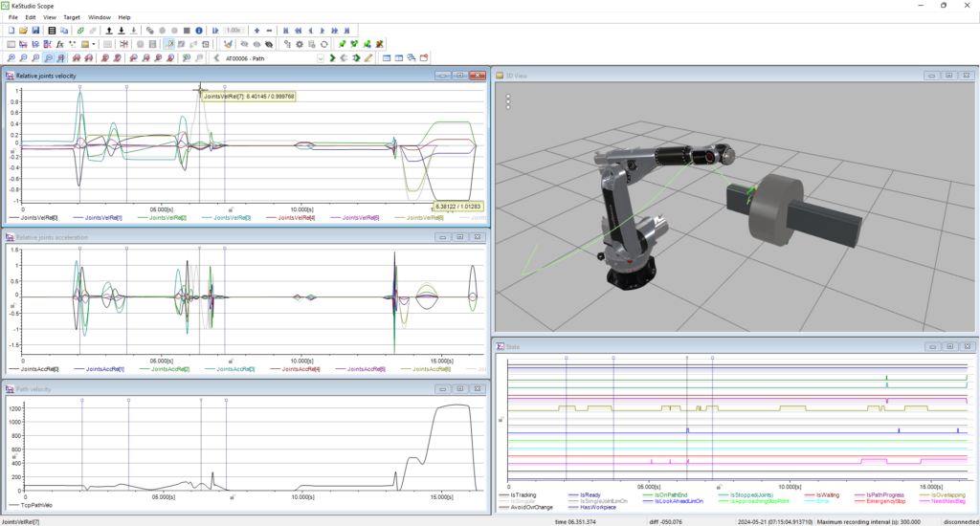Select JointsAccRel[4] legend entry

tap(295, 369)
